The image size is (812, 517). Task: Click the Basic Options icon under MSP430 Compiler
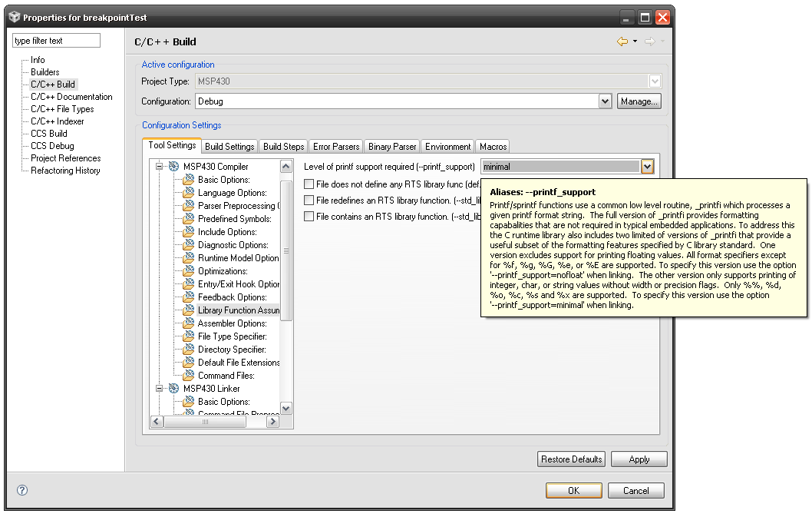coord(189,180)
